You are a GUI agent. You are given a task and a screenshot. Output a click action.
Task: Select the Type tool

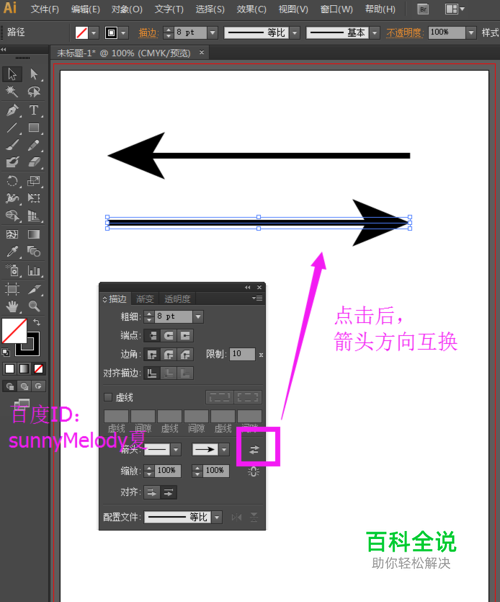[34, 110]
